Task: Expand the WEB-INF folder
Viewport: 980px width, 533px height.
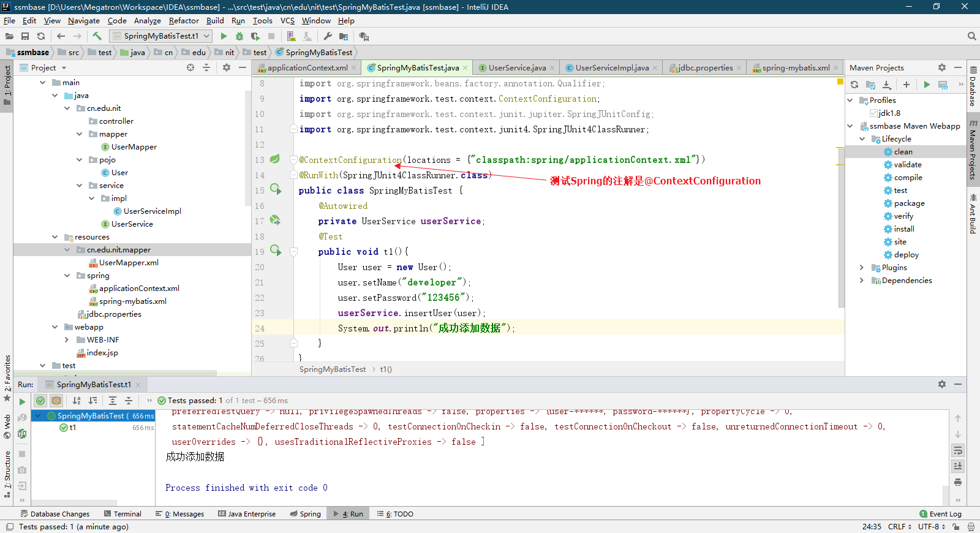Action: pos(67,340)
